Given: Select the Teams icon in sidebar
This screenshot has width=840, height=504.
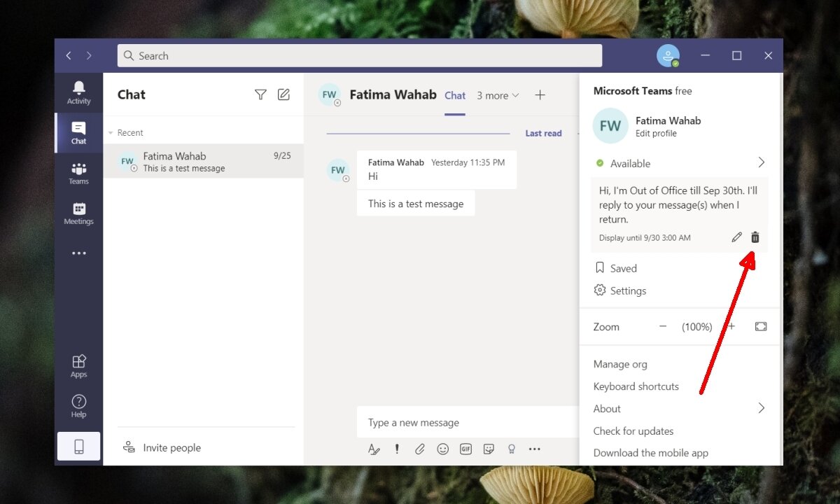Looking at the screenshot, I should pyautogui.click(x=78, y=173).
